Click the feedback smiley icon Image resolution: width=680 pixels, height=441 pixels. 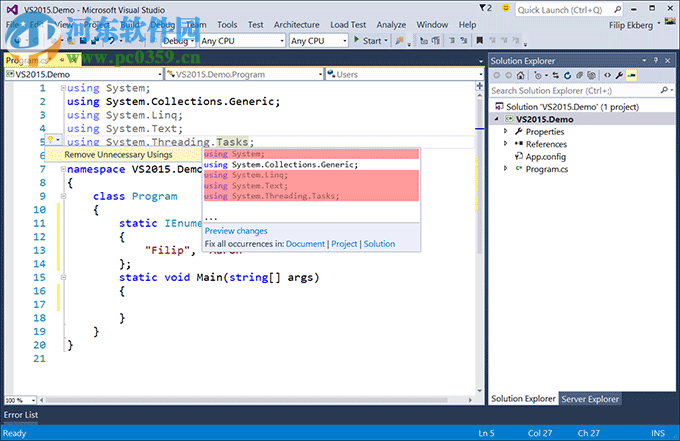(506, 8)
